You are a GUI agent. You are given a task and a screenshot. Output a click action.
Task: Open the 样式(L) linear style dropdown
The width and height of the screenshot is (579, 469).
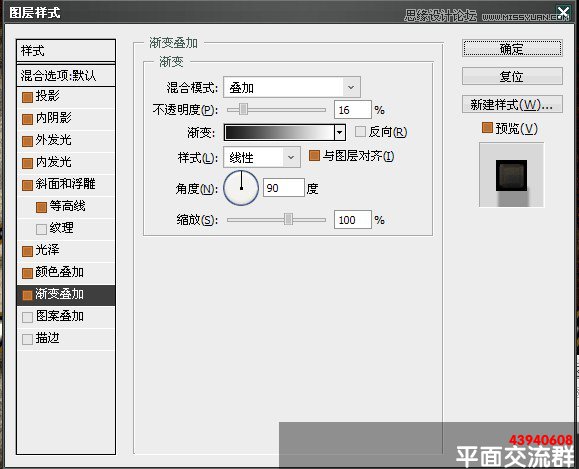(262, 157)
